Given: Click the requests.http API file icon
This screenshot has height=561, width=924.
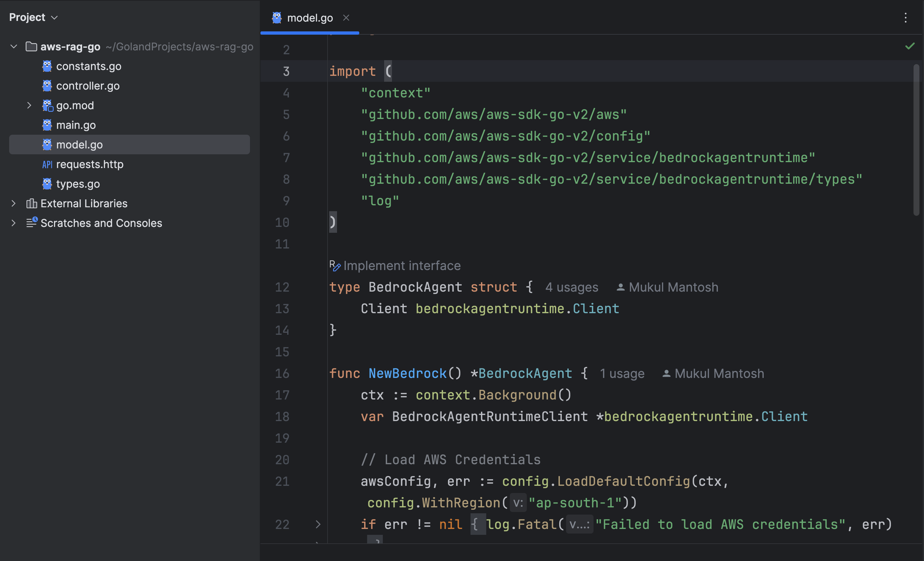Looking at the screenshot, I should 47,164.
